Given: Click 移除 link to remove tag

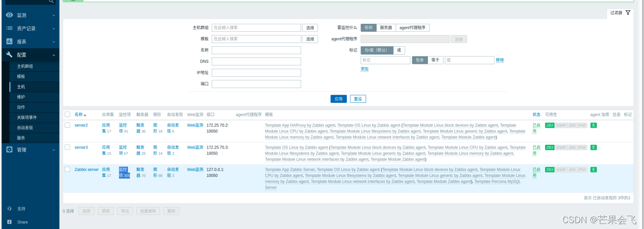Looking at the screenshot, I should coord(500,60).
